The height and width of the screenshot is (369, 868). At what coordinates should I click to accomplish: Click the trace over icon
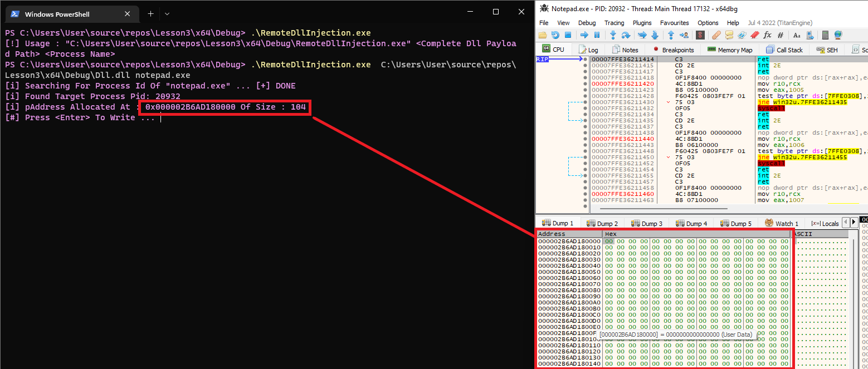pos(655,35)
